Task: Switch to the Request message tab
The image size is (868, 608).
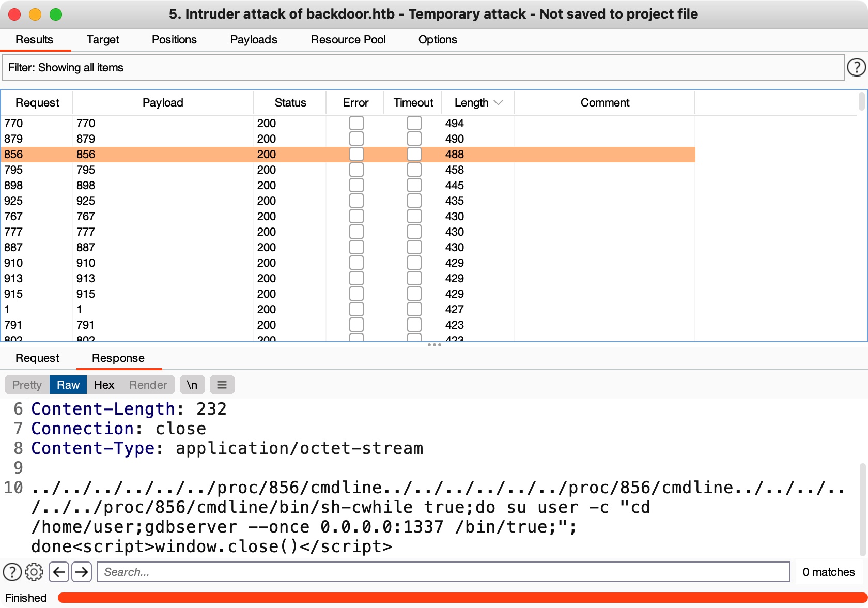Action: (x=37, y=358)
